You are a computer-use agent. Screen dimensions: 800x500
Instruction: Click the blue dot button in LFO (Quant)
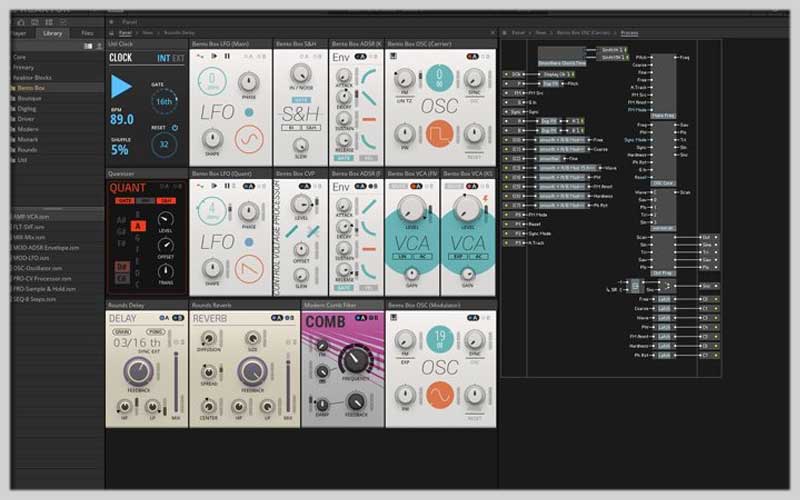pyautogui.click(x=249, y=242)
